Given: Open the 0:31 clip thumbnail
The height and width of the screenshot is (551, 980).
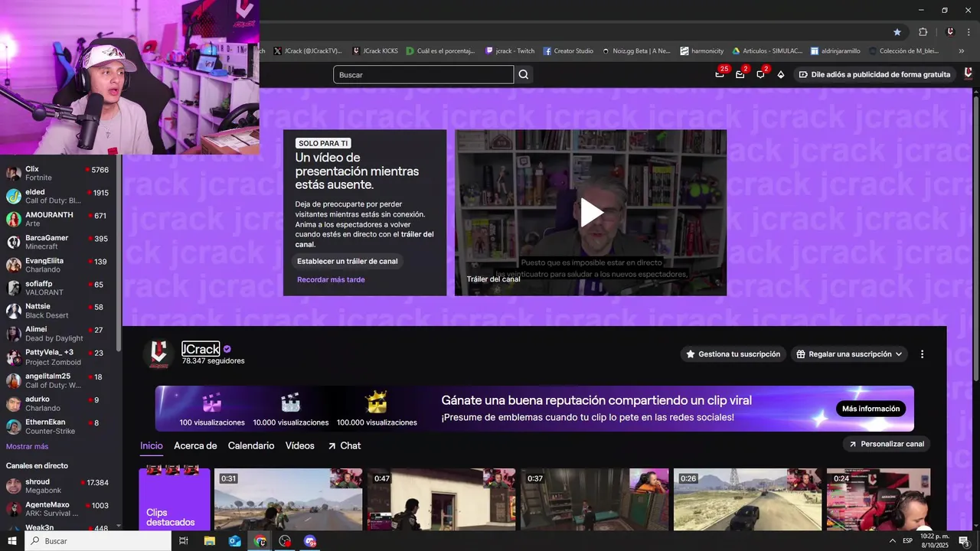Looking at the screenshot, I should tap(289, 499).
